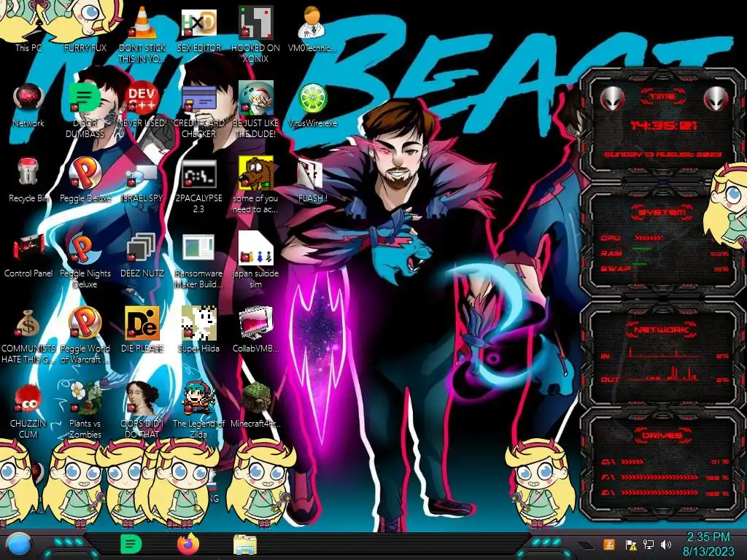Click the E:\ drive row
The width and height of the screenshot is (747, 560).
pyautogui.click(x=665, y=493)
